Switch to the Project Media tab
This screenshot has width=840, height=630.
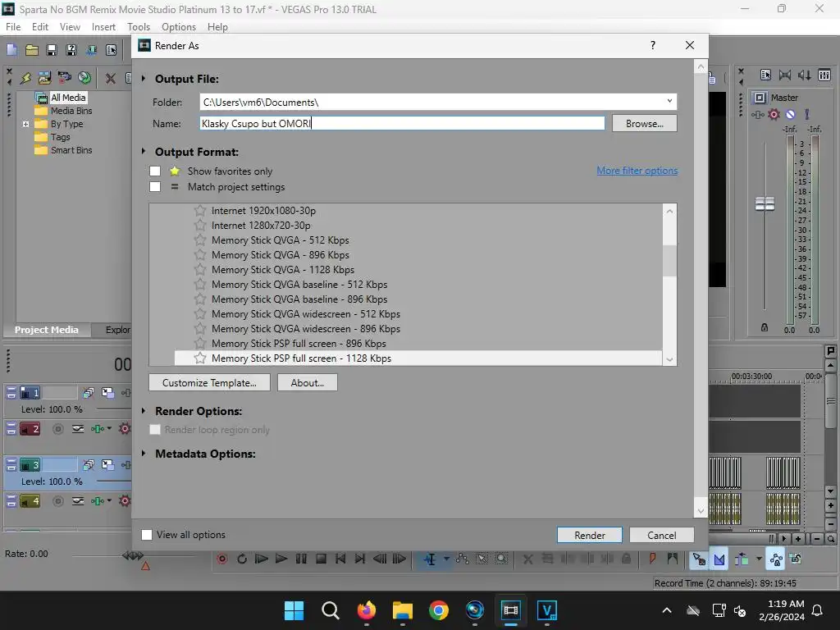(x=46, y=330)
